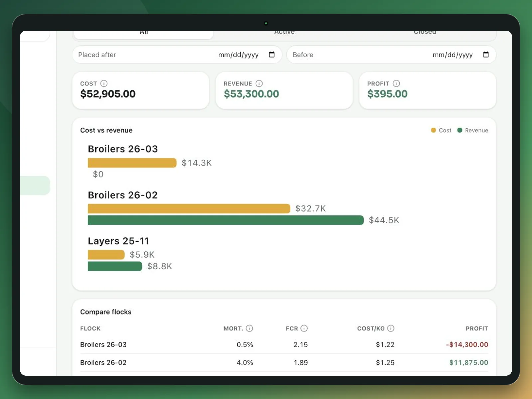This screenshot has width=532, height=399.
Task: Click the 4.0% mortality value
Action: [245, 363]
